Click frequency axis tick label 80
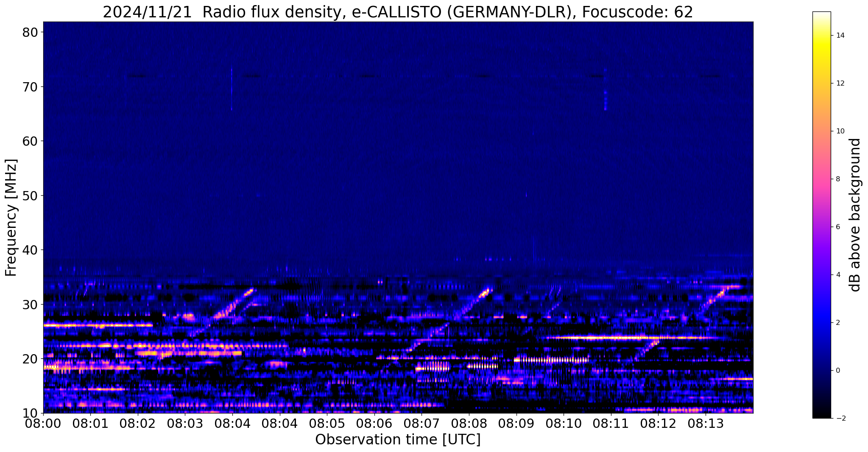This screenshot has height=452, width=868. [30, 32]
